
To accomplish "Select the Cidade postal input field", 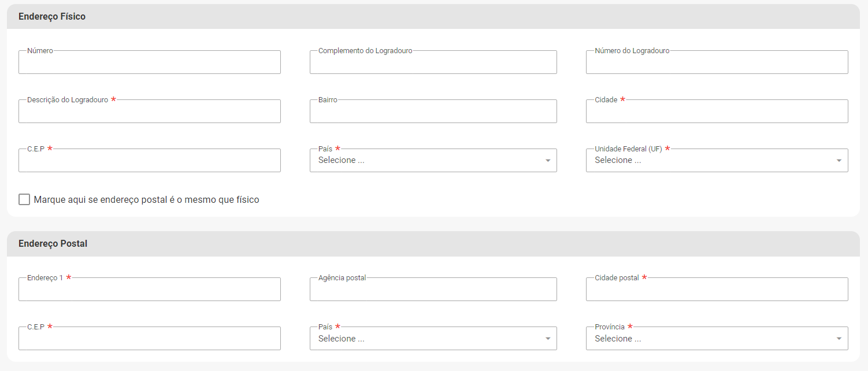I will 717,290.
